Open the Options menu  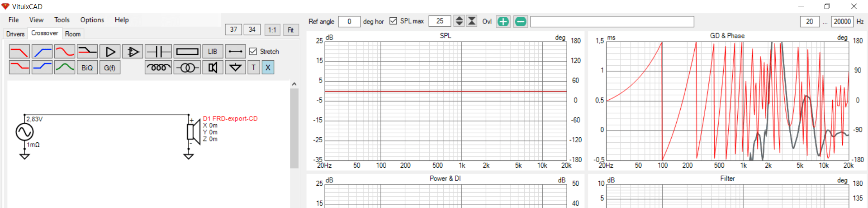click(x=92, y=20)
